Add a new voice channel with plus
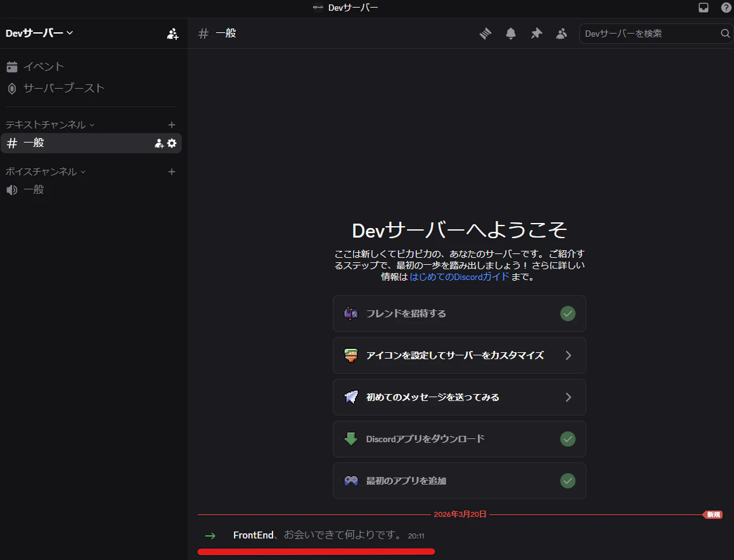The image size is (734, 560). pyautogui.click(x=172, y=172)
